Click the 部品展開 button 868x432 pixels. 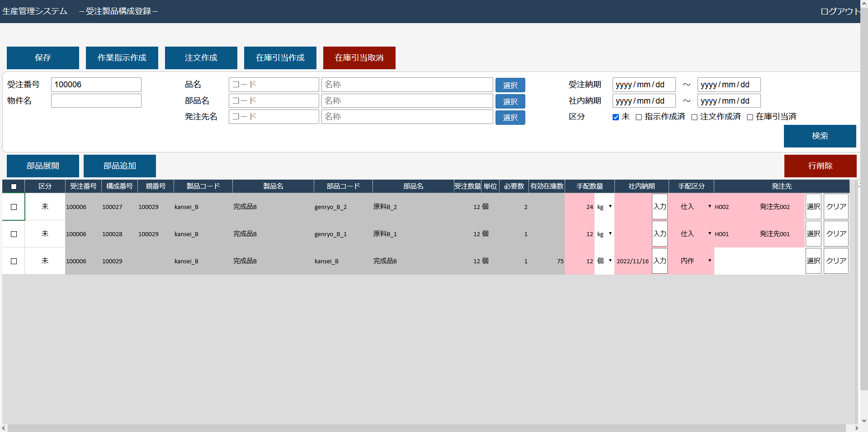pos(42,166)
